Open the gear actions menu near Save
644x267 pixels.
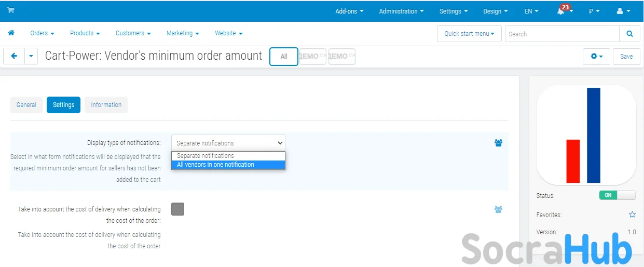tap(597, 56)
